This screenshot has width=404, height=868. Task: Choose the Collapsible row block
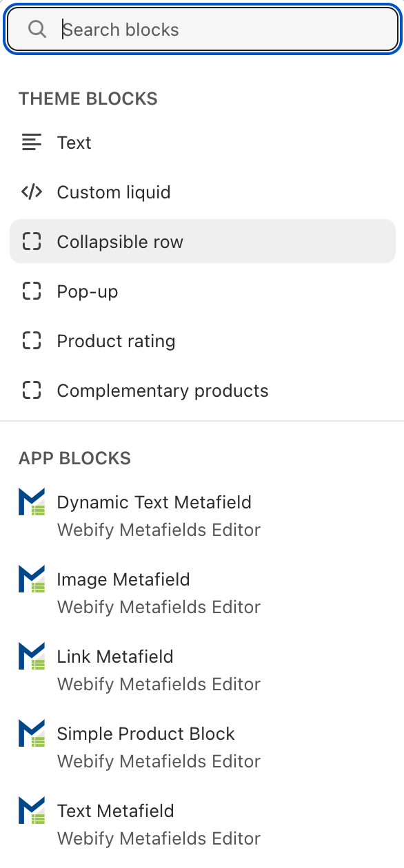(x=202, y=242)
